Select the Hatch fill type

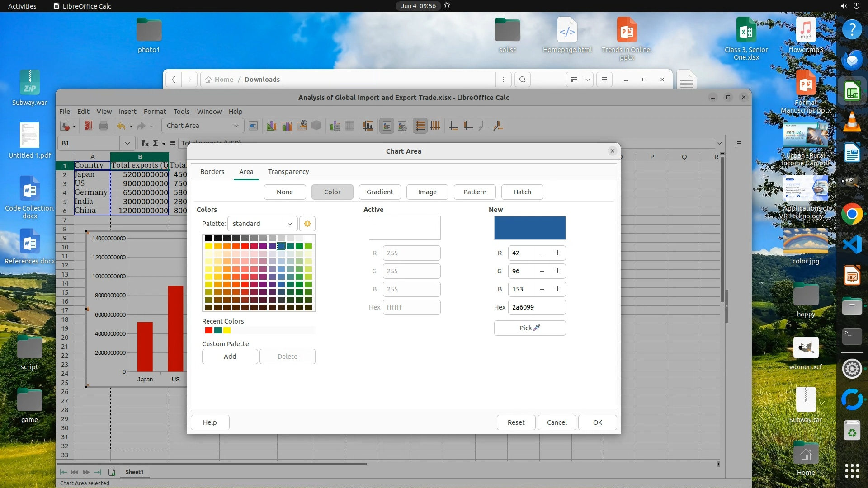522,192
